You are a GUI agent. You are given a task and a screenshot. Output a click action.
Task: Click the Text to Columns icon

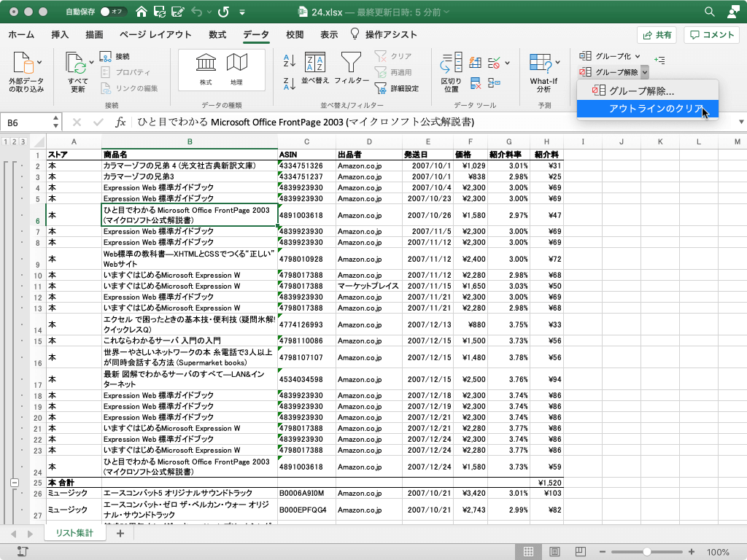(452, 62)
